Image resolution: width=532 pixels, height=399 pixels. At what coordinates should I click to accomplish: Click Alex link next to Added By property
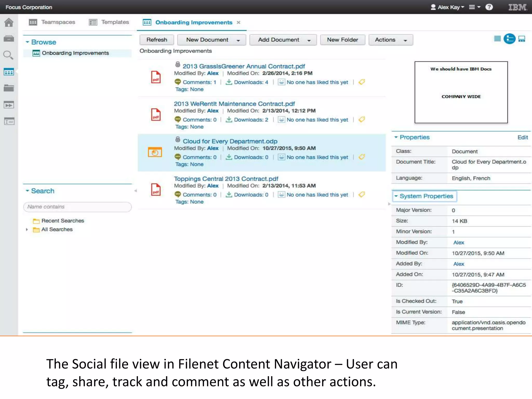pyautogui.click(x=459, y=264)
